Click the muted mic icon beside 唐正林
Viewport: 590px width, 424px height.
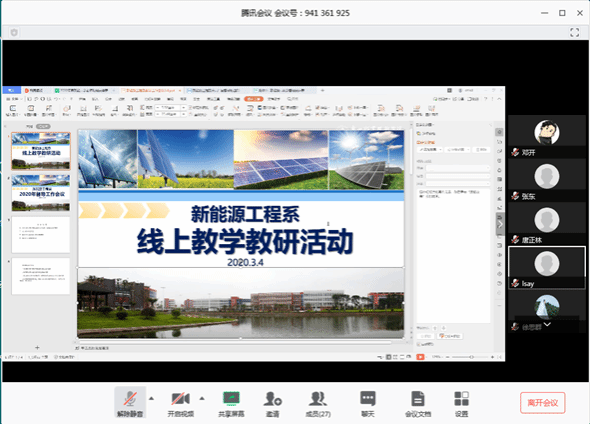click(x=515, y=240)
